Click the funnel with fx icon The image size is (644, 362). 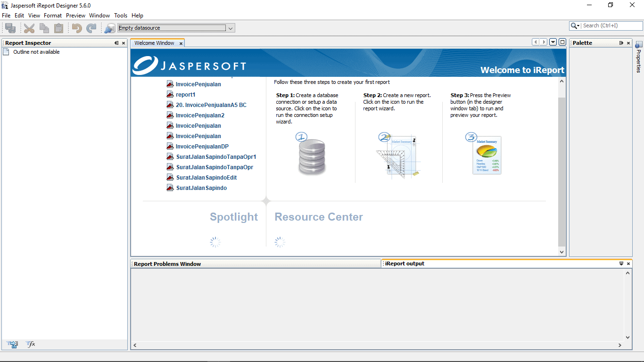(30, 345)
